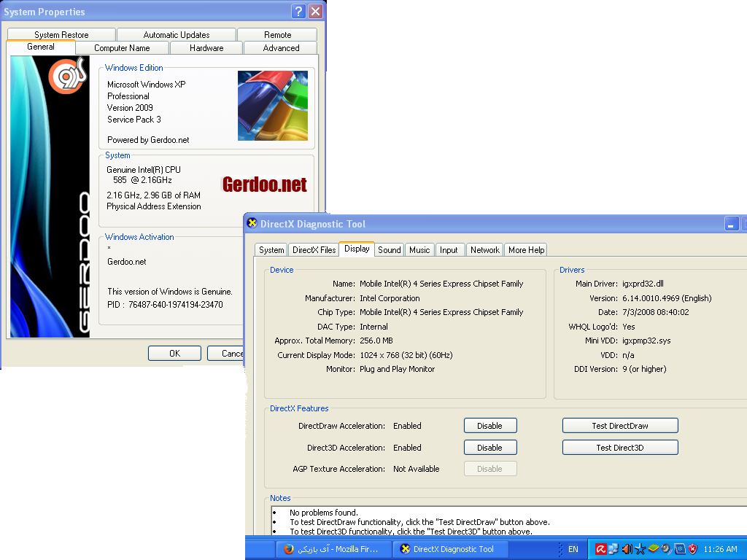
Task: Click the Mini VDD value 'igxpmp32.sys'
Action: (x=646, y=341)
